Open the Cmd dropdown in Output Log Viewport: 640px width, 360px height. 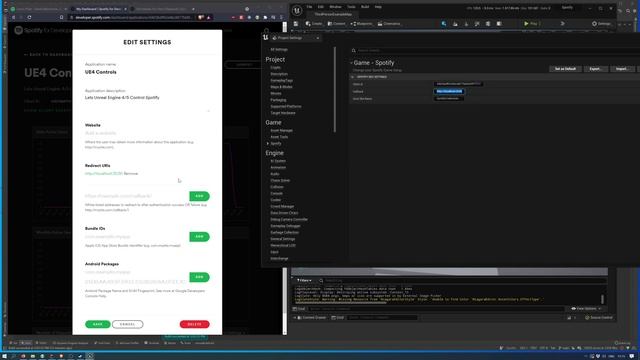(299, 309)
